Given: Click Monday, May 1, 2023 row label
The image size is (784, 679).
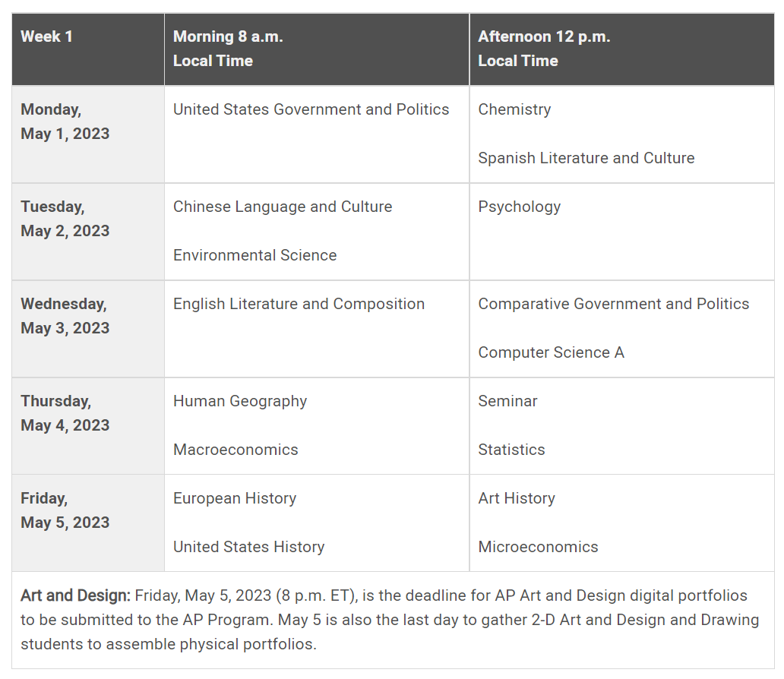Looking at the screenshot, I should 65,122.
